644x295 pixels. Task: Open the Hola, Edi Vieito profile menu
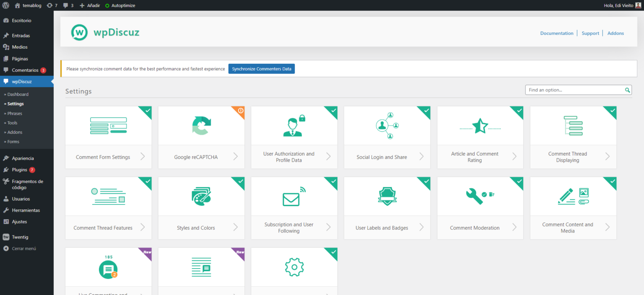tap(623, 5)
